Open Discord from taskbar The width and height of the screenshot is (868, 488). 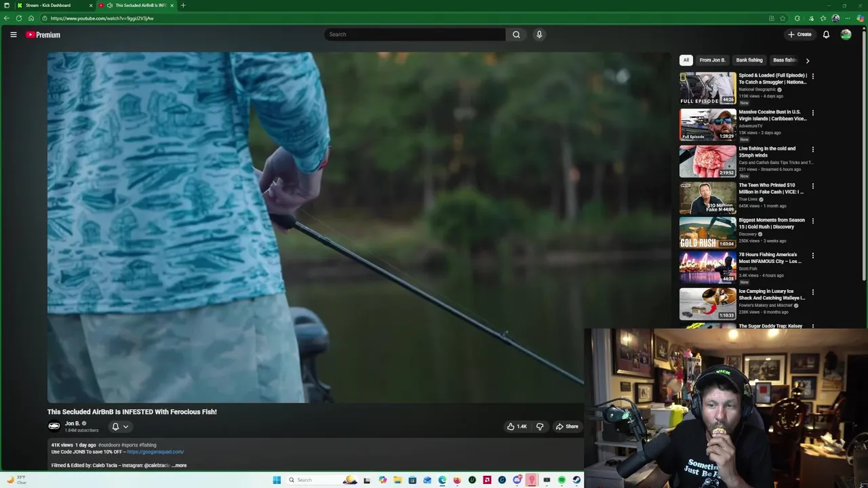click(517, 480)
